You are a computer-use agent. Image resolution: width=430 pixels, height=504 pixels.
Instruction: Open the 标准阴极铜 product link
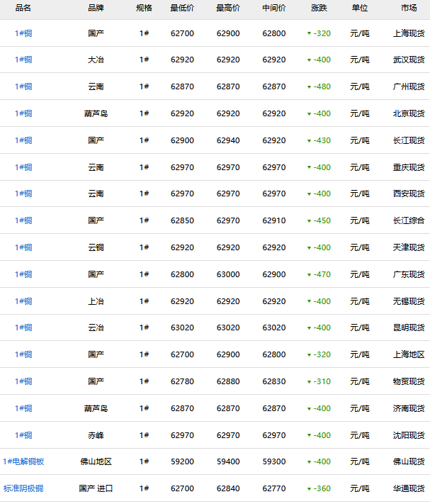click(x=23, y=488)
